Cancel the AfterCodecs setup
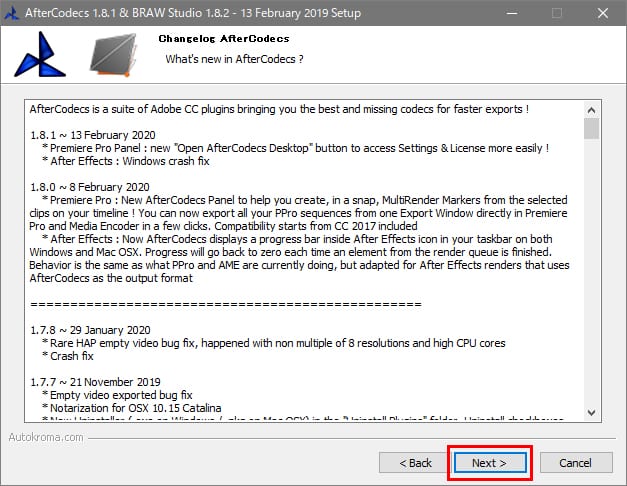This screenshot has width=627, height=486. pyautogui.click(x=575, y=463)
